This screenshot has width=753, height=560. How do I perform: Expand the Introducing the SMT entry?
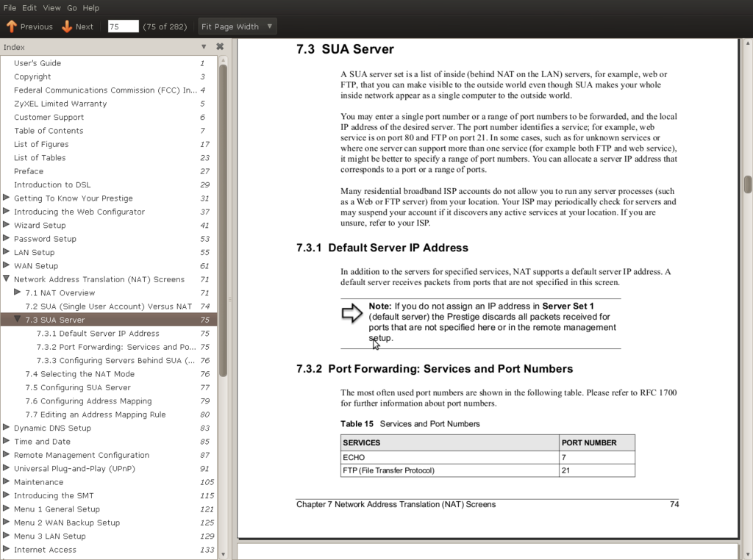point(6,495)
